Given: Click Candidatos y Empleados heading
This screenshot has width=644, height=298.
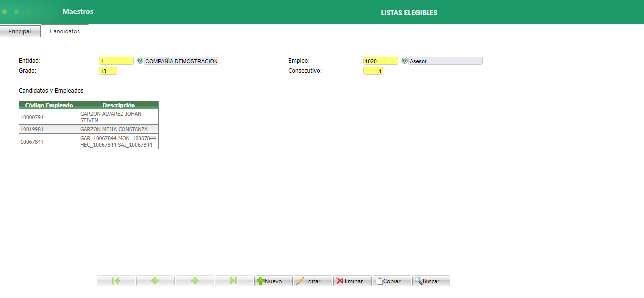Looking at the screenshot, I should click(x=51, y=91).
